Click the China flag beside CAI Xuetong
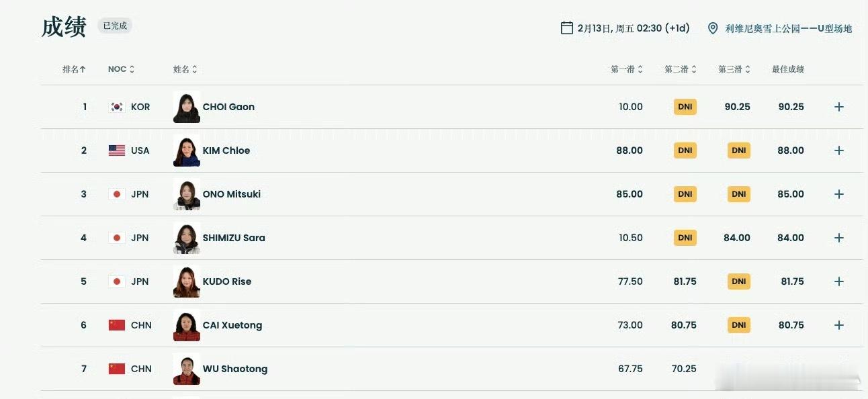 117,325
